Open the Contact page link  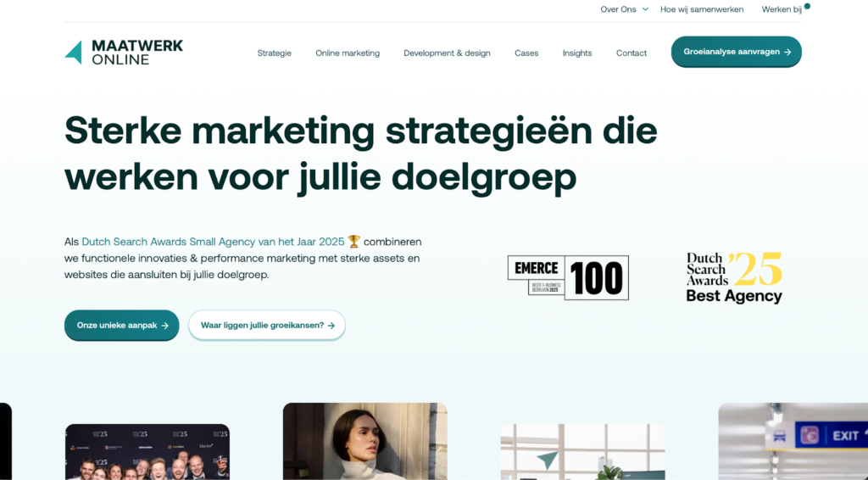631,53
